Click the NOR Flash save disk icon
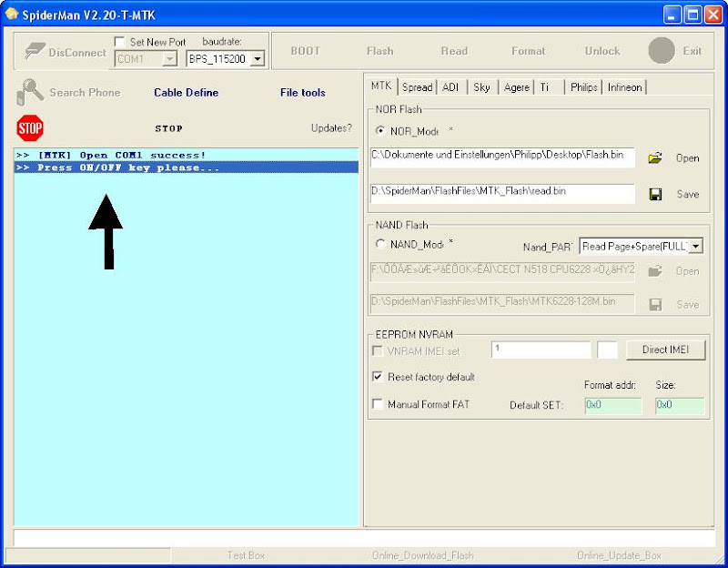 (654, 194)
